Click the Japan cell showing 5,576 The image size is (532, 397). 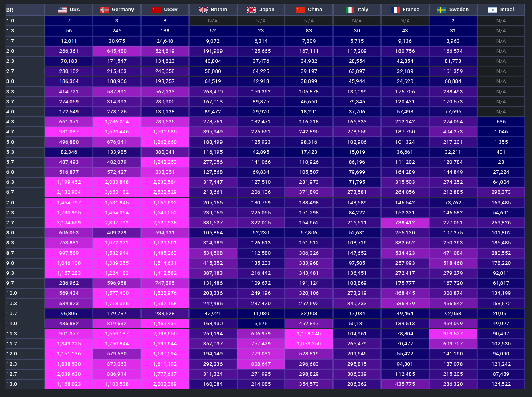(x=261, y=324)
